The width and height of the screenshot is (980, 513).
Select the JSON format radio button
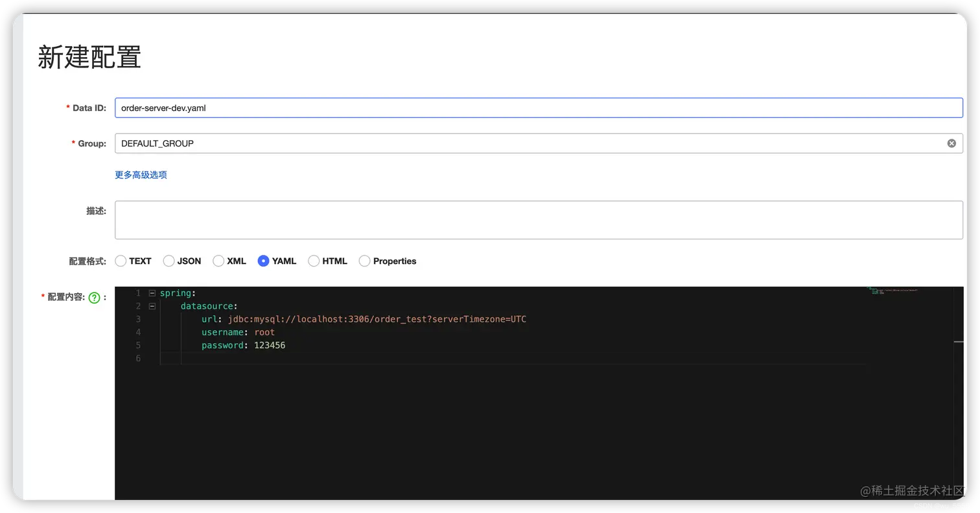coord(169,261)
